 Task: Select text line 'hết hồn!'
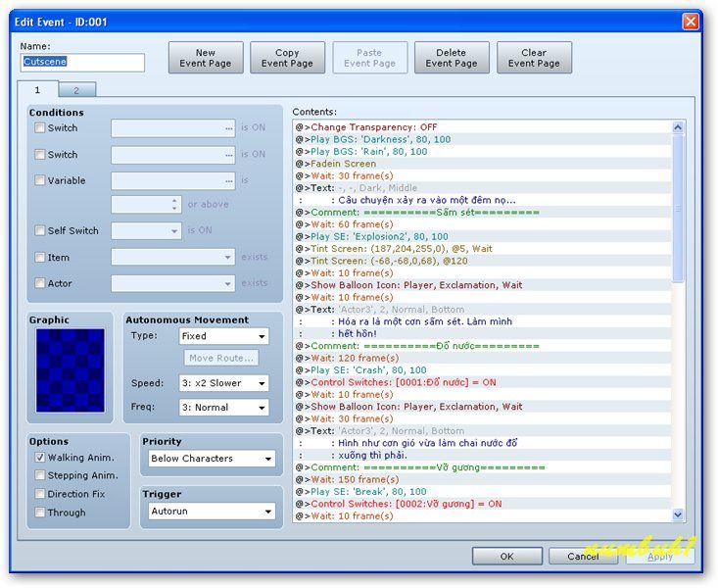click(x=483, y=333)
